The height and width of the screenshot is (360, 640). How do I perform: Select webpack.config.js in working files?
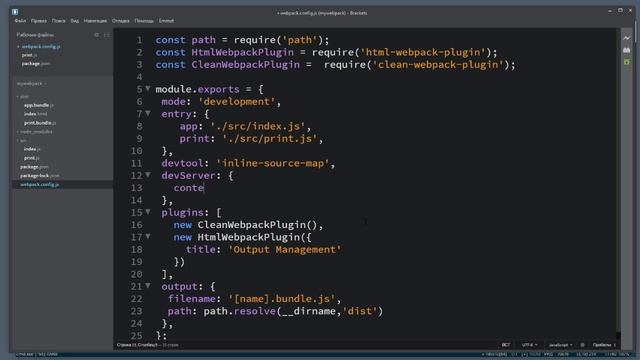coord(41,47)
